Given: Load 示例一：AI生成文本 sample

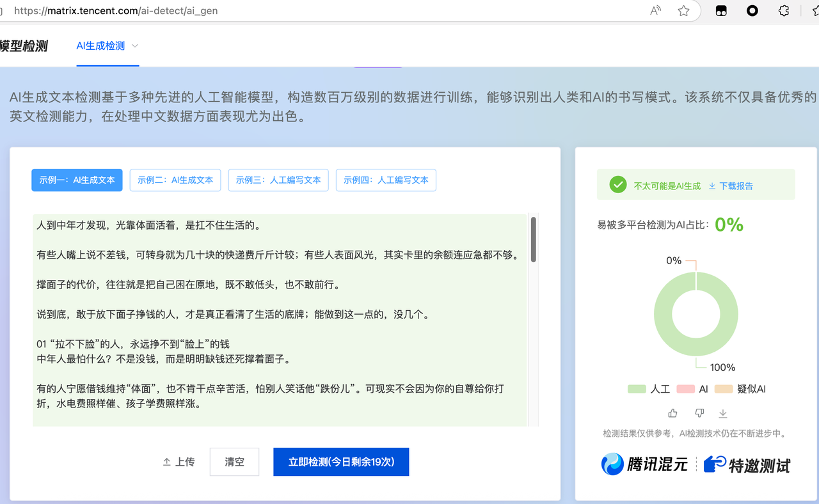Looking at the screenshot, I should (77, 180).
